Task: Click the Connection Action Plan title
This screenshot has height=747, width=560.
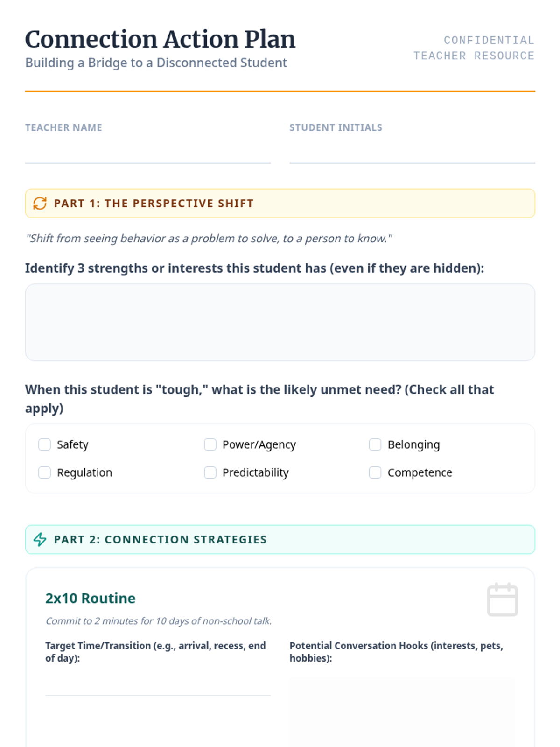Action: 160,39
